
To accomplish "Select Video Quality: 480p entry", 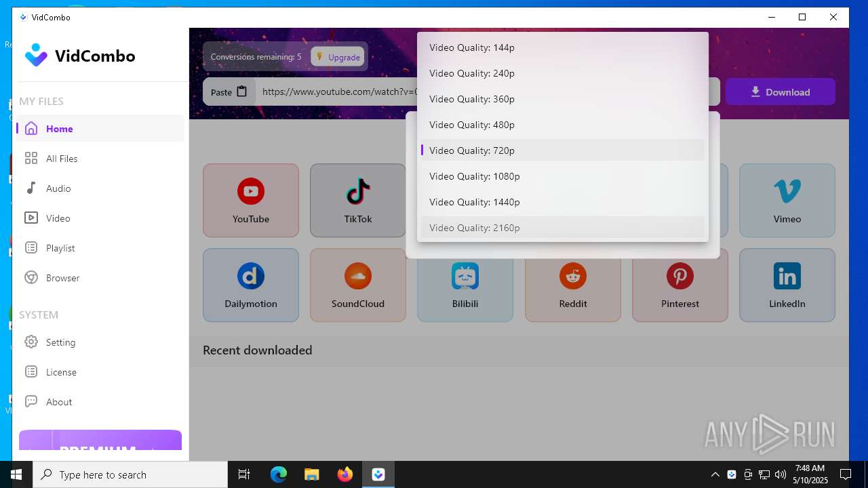I will click(x=562, y=125).
